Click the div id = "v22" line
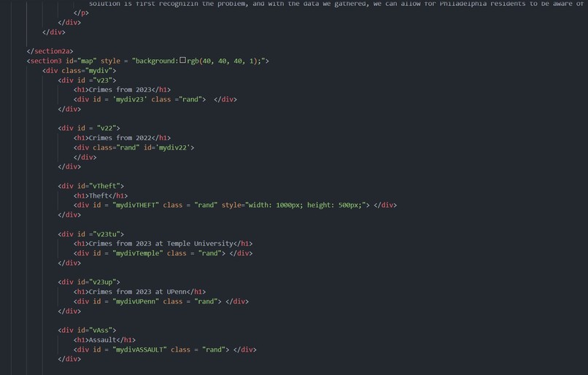 89,128
